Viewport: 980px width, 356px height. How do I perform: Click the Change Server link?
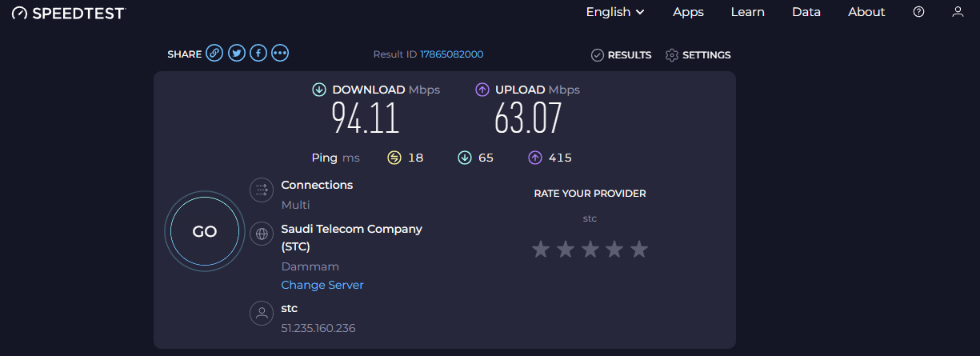pyautogui.click(x=322, y=286)
